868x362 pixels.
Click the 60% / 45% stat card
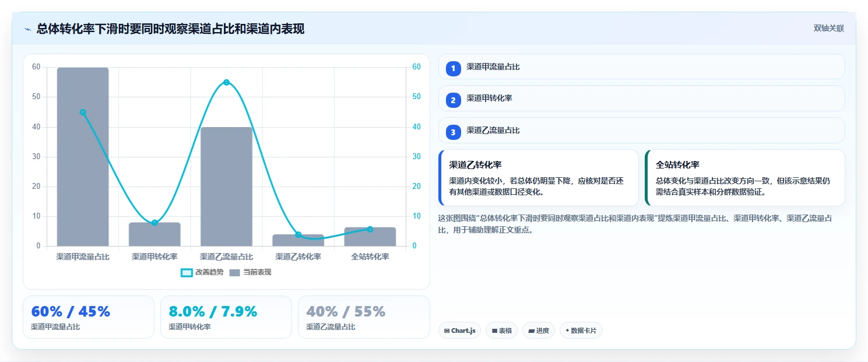click(x=89, y=317)
